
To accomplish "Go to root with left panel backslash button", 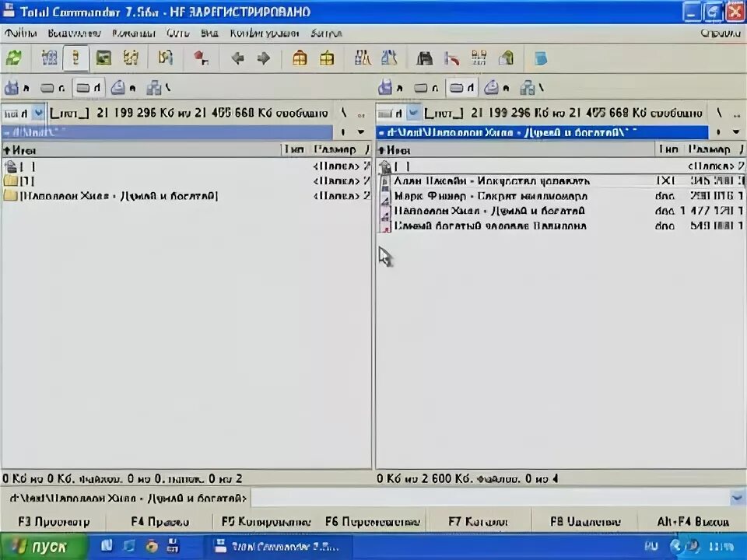I will 343,114.
